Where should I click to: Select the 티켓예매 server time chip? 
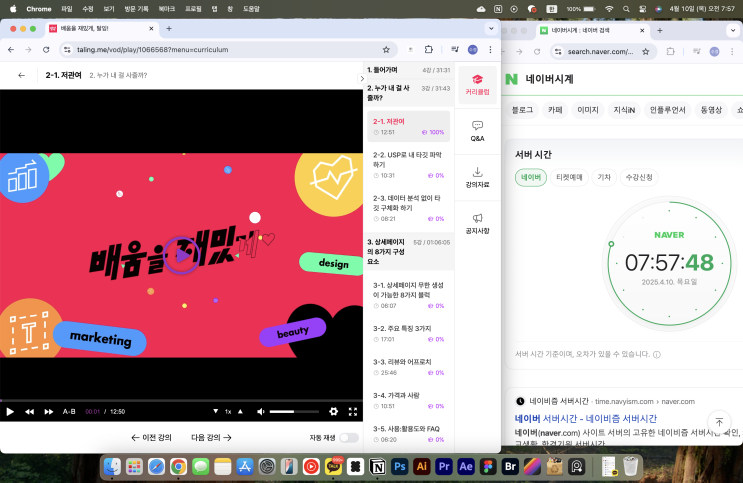coord(569,177)
